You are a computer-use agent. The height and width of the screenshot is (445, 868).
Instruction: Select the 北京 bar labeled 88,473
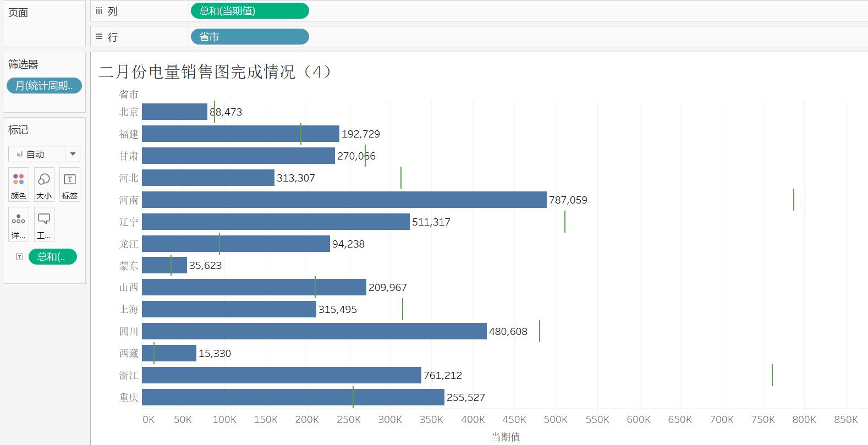point(174,112)
